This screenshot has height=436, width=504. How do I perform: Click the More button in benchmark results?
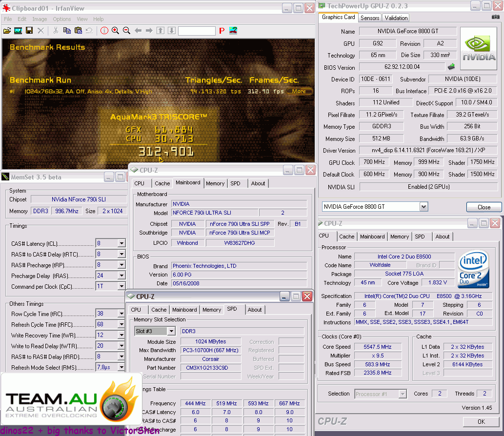click(299, 91)
